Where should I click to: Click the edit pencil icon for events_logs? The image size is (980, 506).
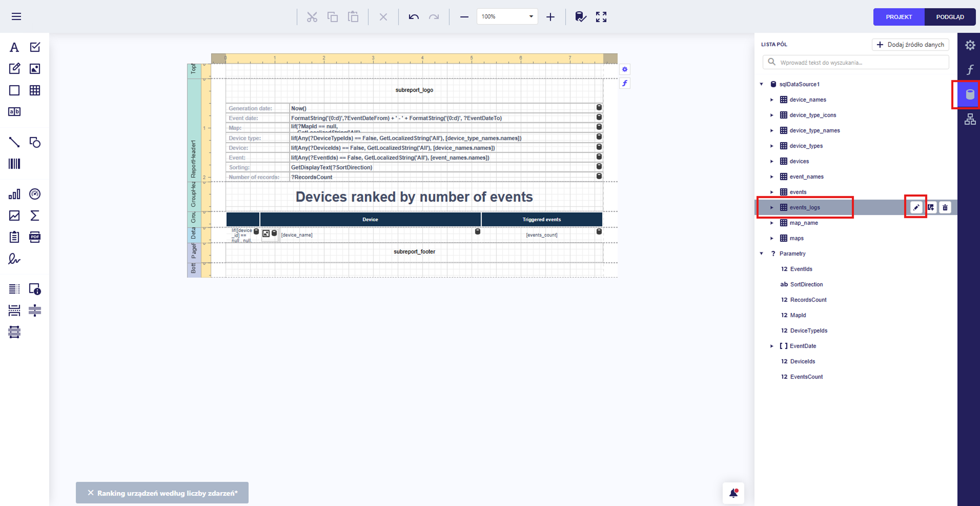[x=916, y=208]
